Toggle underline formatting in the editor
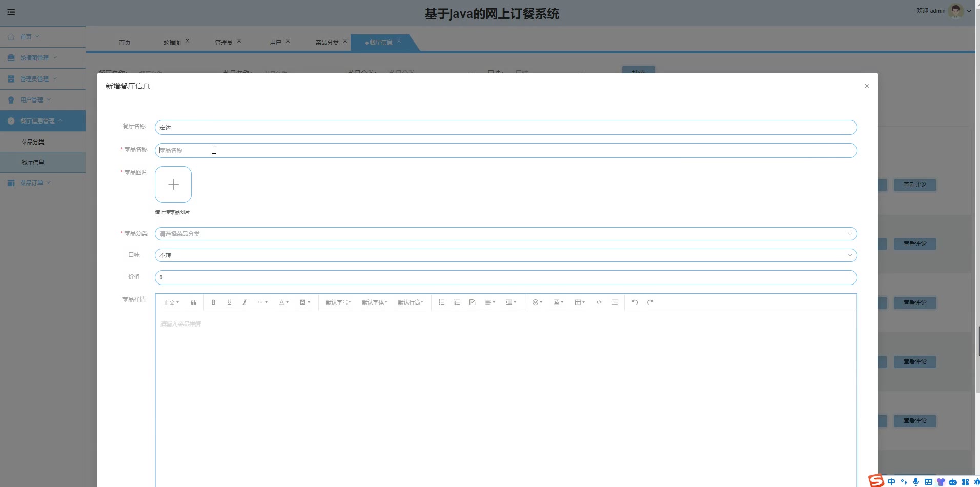980x487 pixels. (x=229, y=302)
